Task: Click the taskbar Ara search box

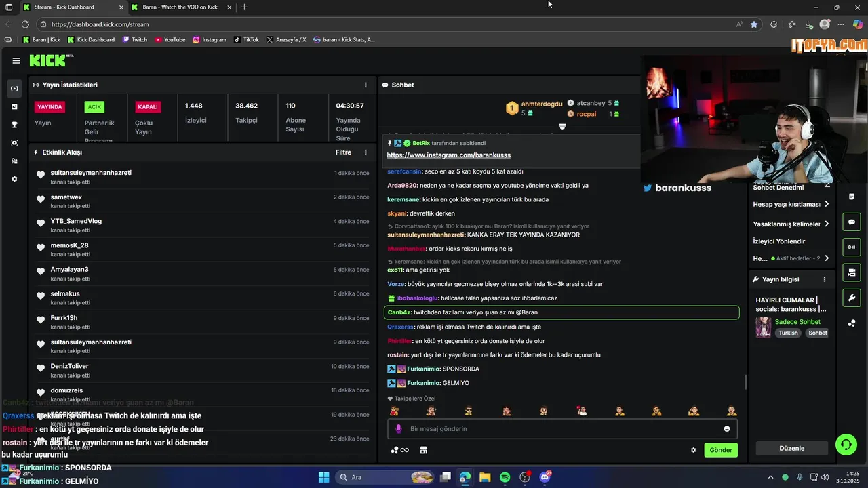Action: 385,477
